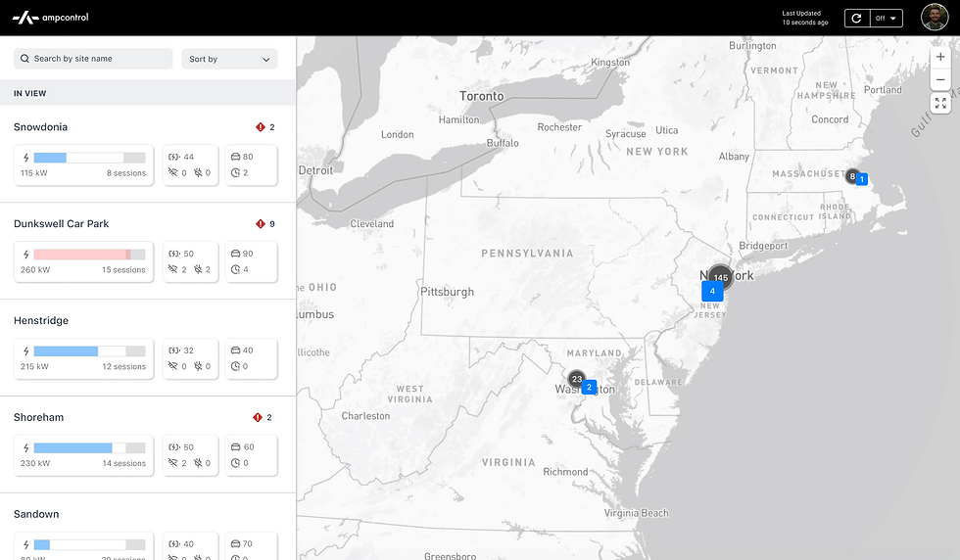This screenshot has width=960, height=560.
Task: Click Shoreham's vehicle icon showing 60
Action: pyautogui.click(x=235, y=446)
